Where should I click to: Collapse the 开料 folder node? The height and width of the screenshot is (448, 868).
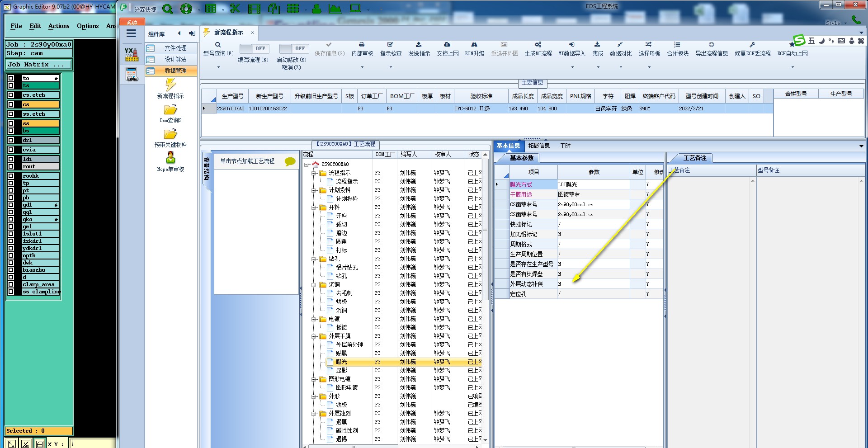(x=314, y=207)
